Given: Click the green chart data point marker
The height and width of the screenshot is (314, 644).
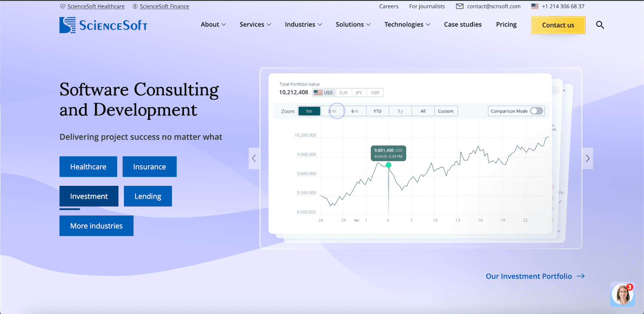Looking at the screenshot, I should (388, 165).
